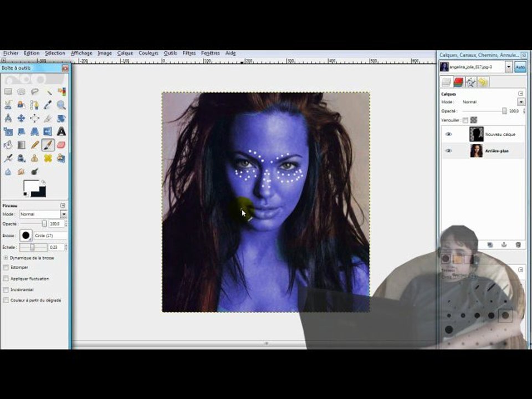Select the Move tool

tap(22, 118)
